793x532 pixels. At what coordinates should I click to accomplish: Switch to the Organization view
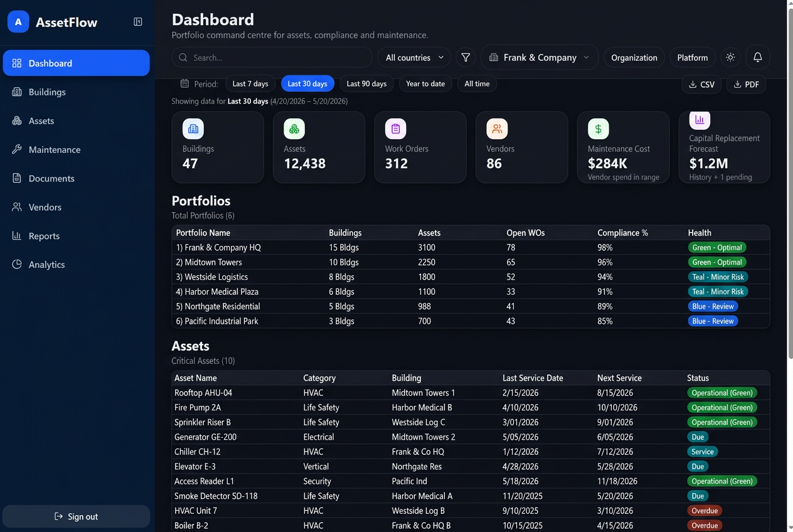[634, 58]
